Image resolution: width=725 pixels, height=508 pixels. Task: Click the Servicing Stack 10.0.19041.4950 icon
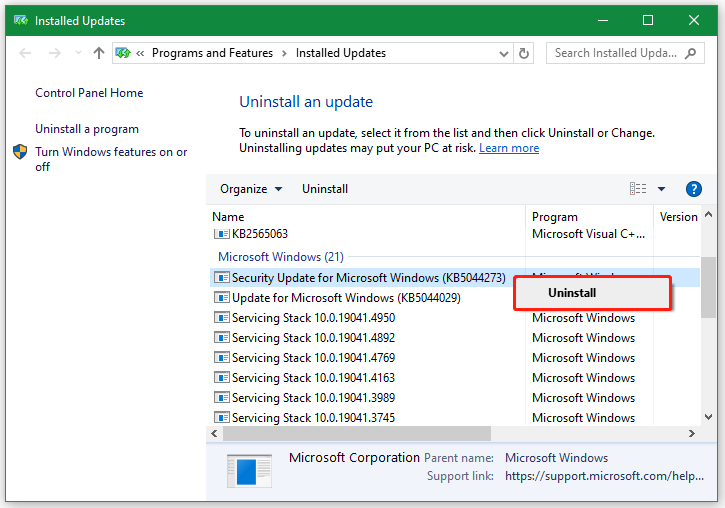point(222,318)
